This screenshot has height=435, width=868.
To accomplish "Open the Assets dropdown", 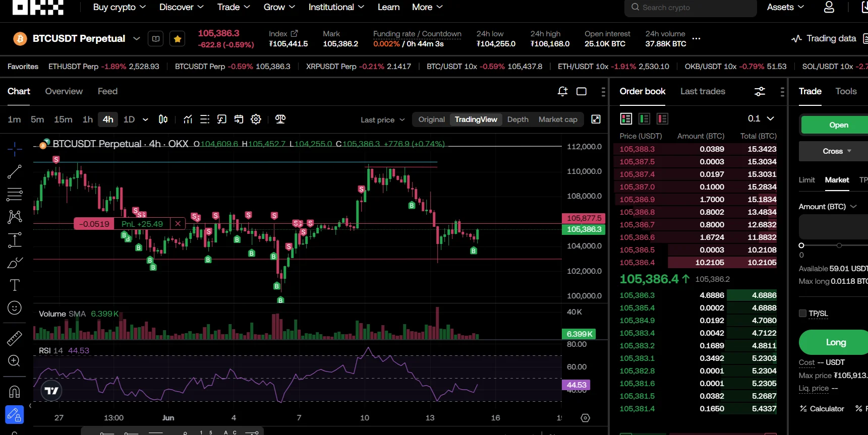I will click(x=785, y=7).
